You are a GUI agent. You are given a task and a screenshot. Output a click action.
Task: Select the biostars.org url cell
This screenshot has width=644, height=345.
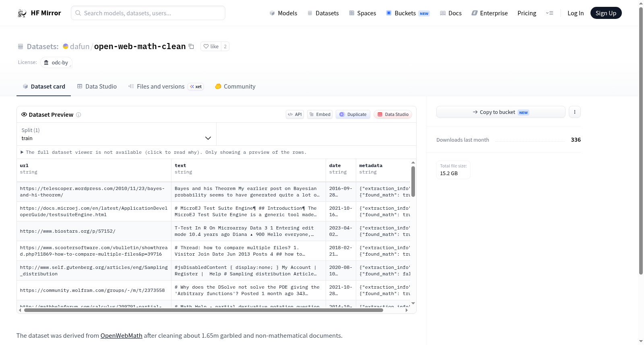pyautogui.click(x=94, y=231)
